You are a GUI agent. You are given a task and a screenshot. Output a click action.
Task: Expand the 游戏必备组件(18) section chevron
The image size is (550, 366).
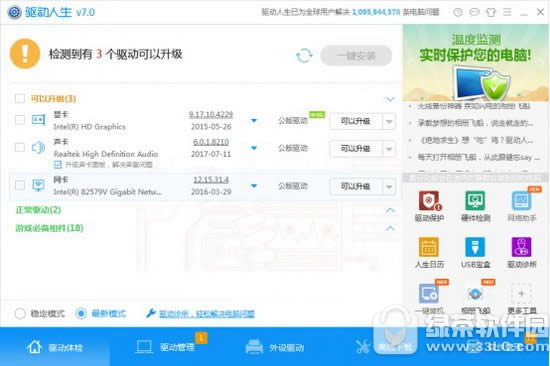390,228
